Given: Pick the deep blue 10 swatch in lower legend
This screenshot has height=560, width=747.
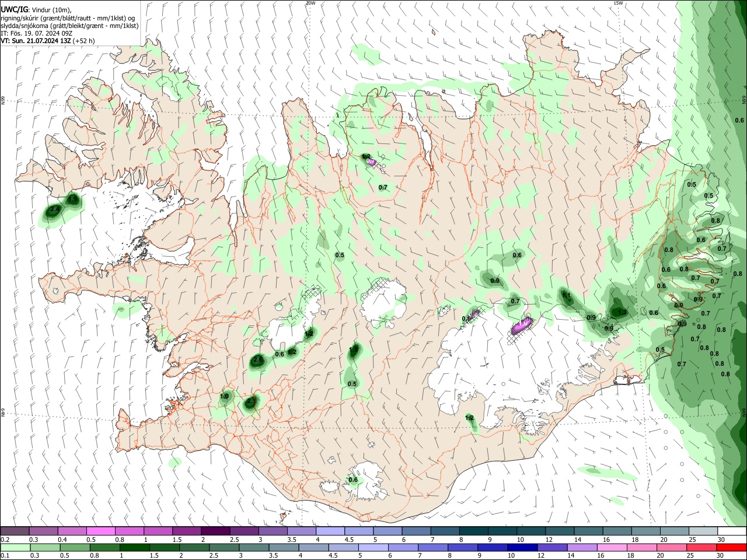Looking at the screenshot, I should [x=522, y=548].
